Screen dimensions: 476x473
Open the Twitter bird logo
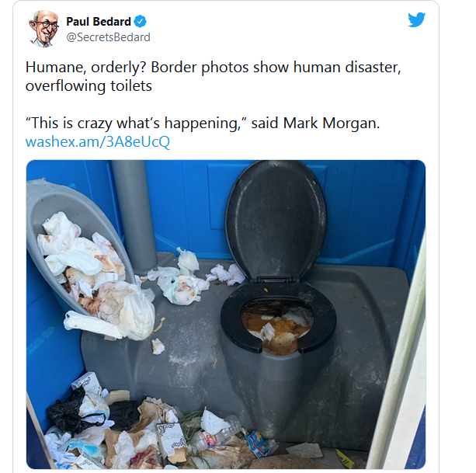416,19
